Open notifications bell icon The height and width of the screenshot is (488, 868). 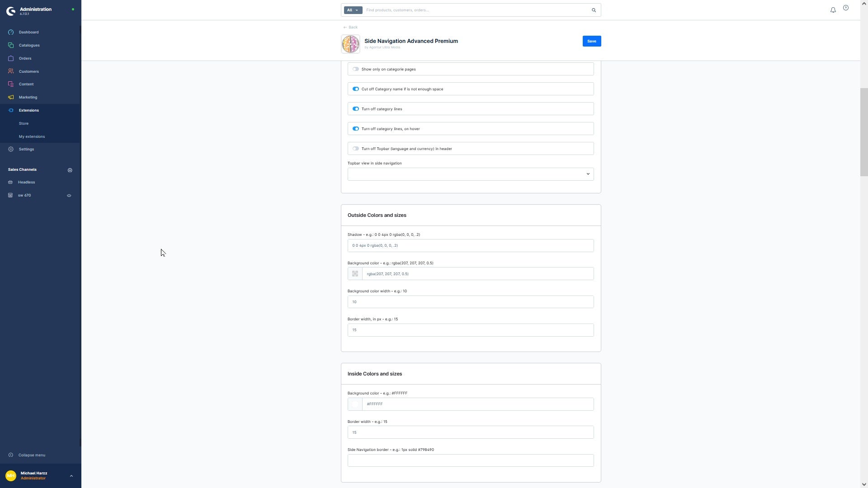(833, 10)
